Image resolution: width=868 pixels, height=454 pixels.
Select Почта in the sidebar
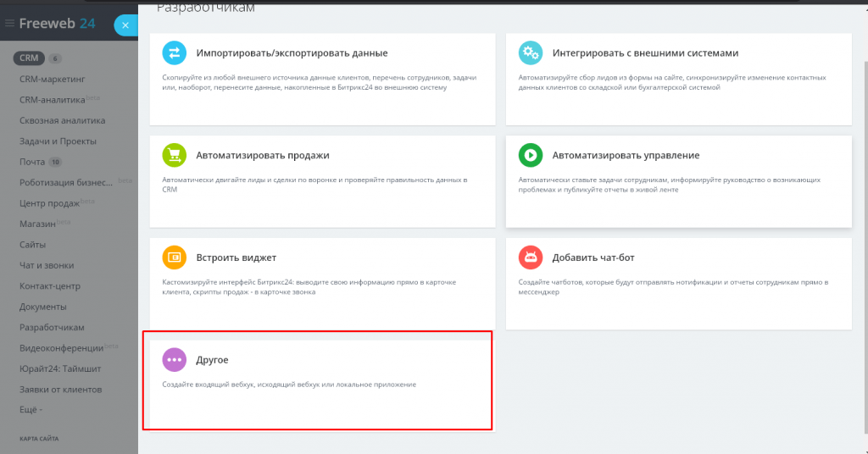click(x=33, y=162)
